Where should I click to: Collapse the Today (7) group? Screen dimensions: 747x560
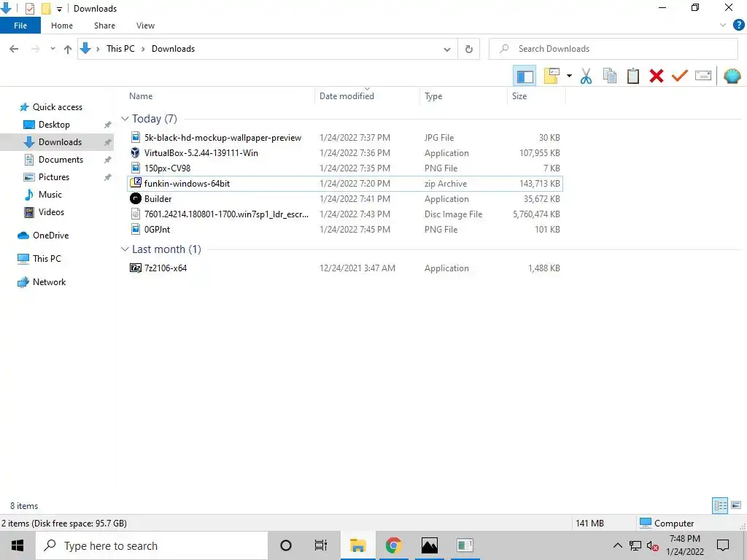tap(125, 119)
